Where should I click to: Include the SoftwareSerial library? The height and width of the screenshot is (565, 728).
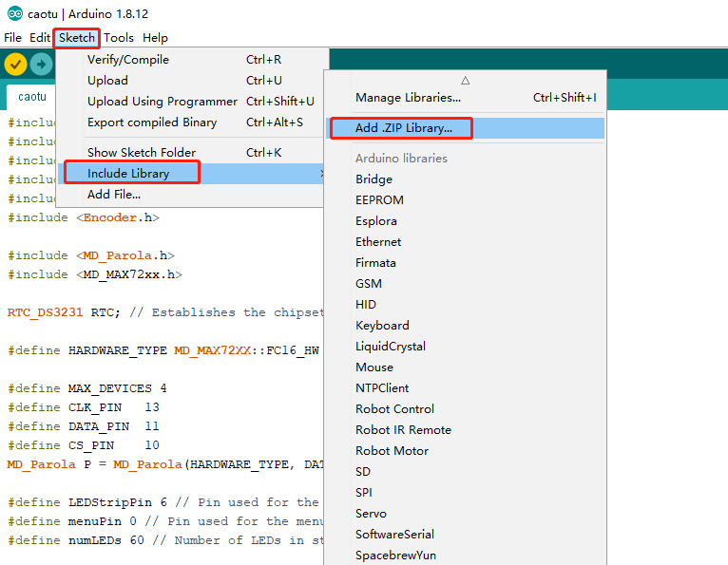click(x=465, y=534)
